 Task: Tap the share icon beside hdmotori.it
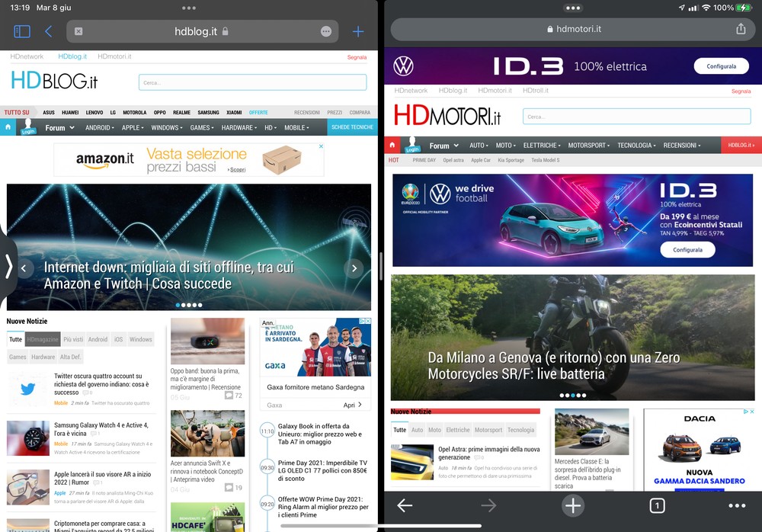pos(741,29)
